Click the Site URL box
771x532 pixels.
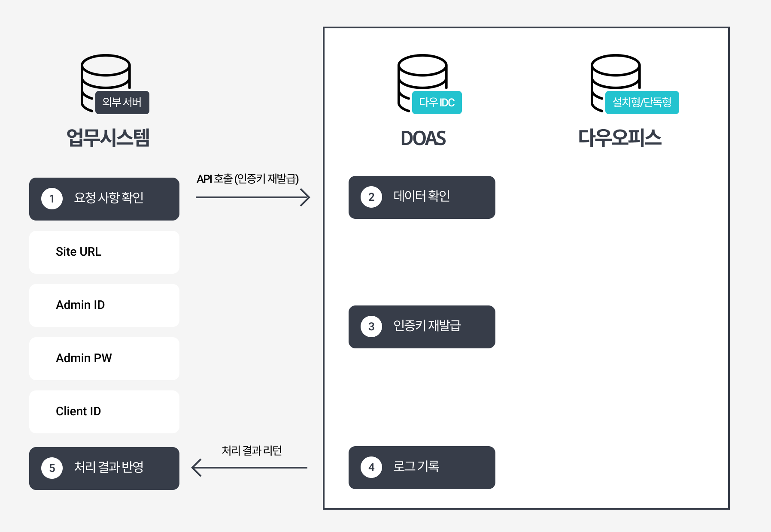point(104,252)
